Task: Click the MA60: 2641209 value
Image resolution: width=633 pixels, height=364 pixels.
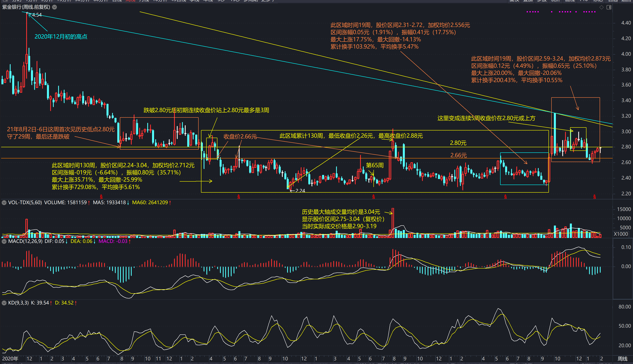Action: tap(150, 203)
